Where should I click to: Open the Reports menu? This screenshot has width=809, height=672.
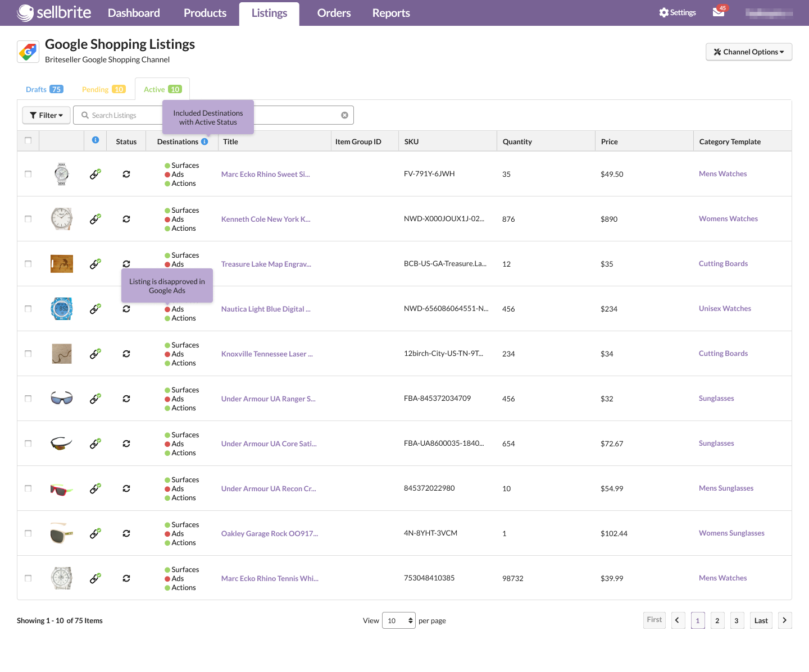[391, 13]
